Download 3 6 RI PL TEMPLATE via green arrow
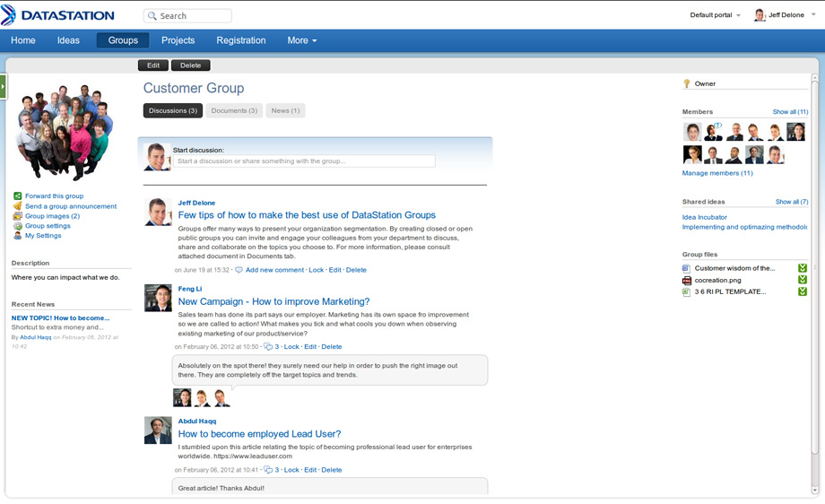 [x=803, y=291]
